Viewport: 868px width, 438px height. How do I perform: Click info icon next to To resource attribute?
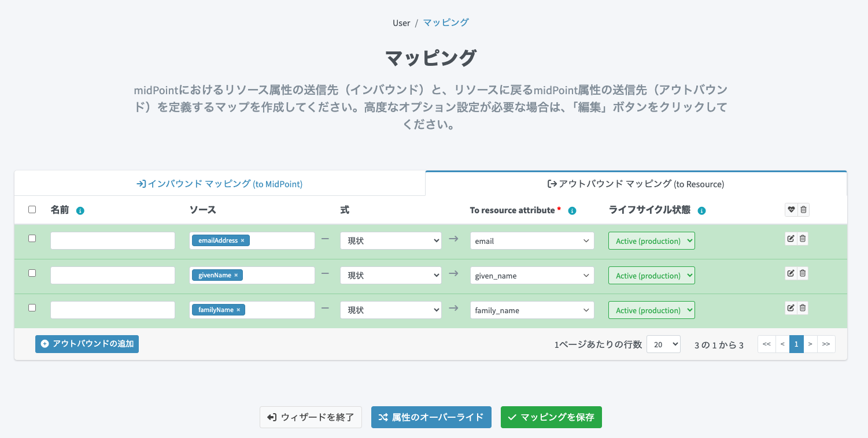[572, 211]
